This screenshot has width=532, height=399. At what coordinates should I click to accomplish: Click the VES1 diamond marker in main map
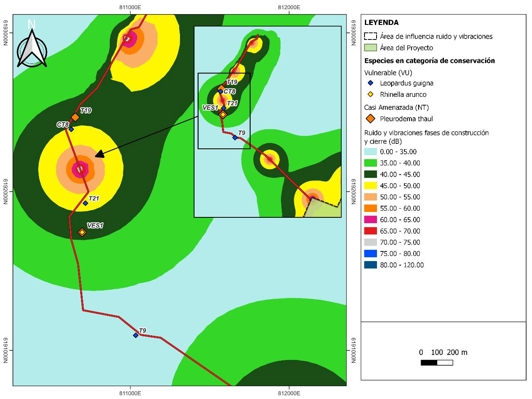pyautogui.click(x=82, y=232)
